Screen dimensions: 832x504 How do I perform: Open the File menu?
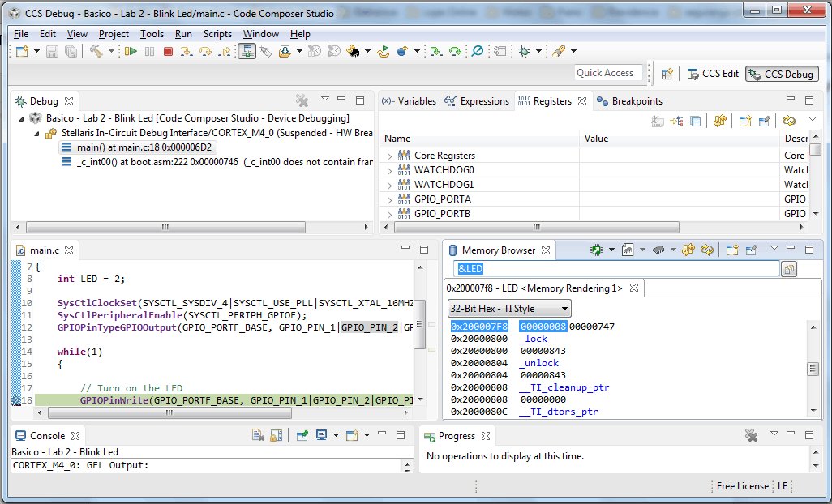(21, 34)
